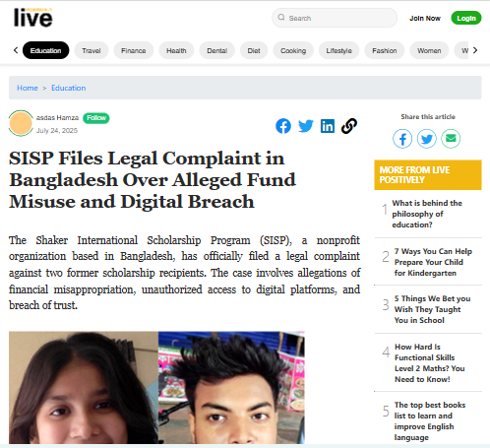Select the Education category tab
This screenshot has width=490, height=448.
(x=45, y=50)
